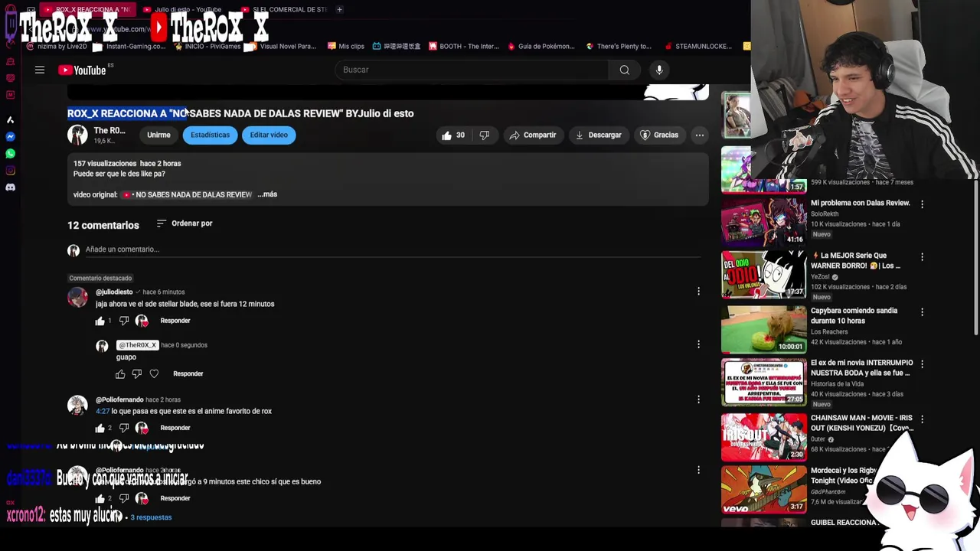The height and width of the screenshot is (551, 980).
Task: Reply to the guapo comment
Action: 188,373
